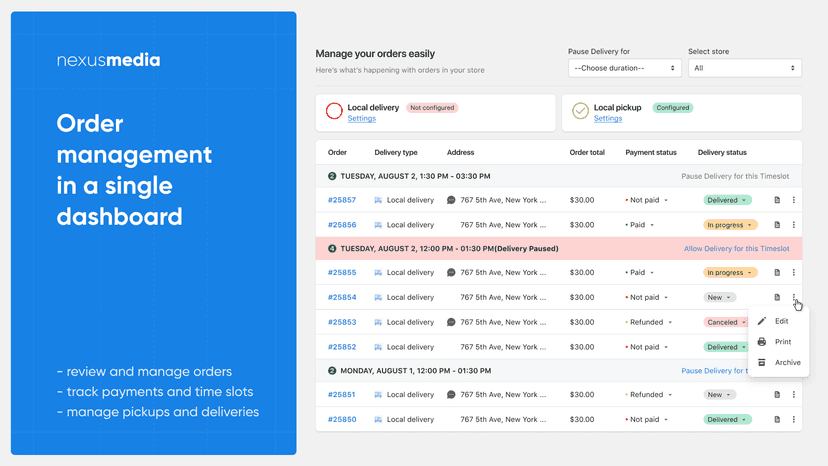Open document icon for order #25850
Viewport: 828px width, 466px height.
(x=777, y=420)
